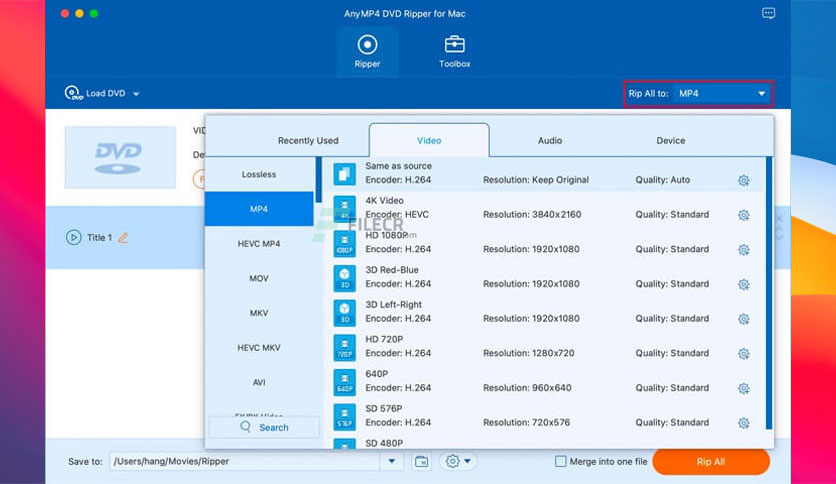Rename Title 1 with pencil icon
The height and width of the screenshot is (484, 836).
(x=123, y=237)
